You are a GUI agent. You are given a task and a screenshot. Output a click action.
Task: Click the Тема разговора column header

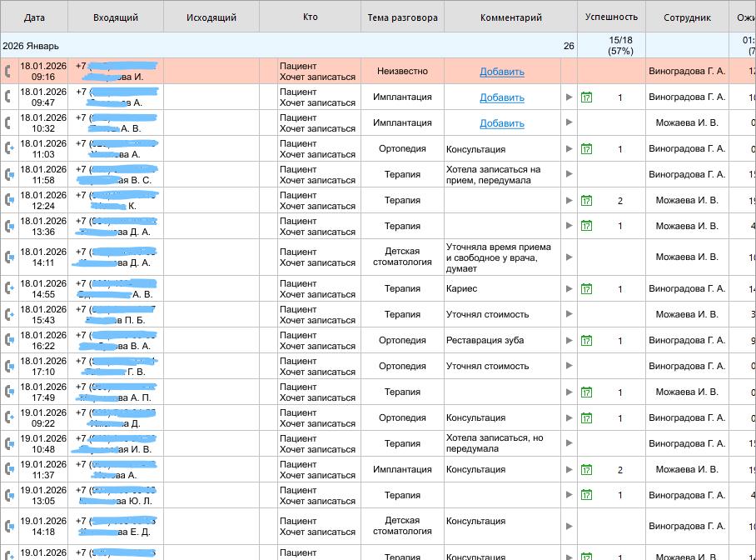[402, 17]
